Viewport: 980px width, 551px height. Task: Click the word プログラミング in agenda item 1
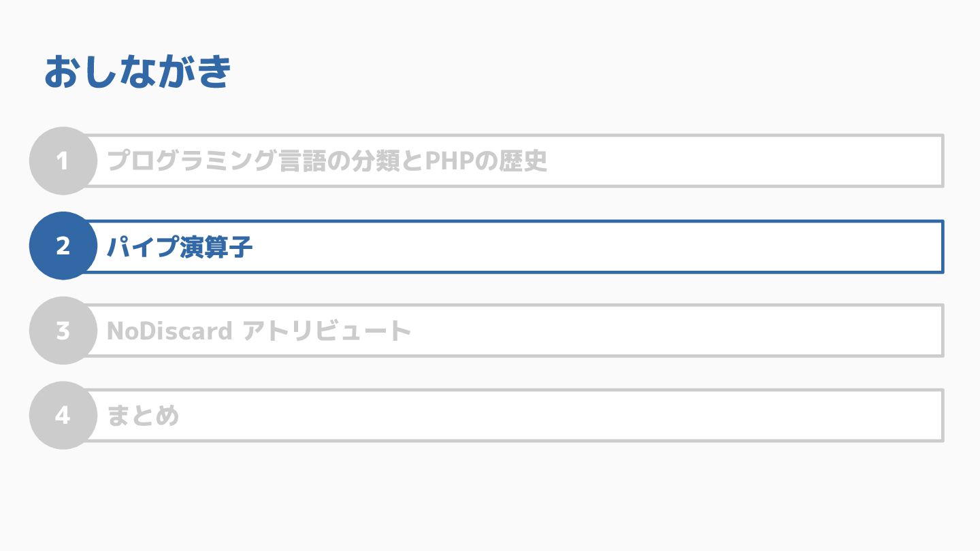point(192,161)
